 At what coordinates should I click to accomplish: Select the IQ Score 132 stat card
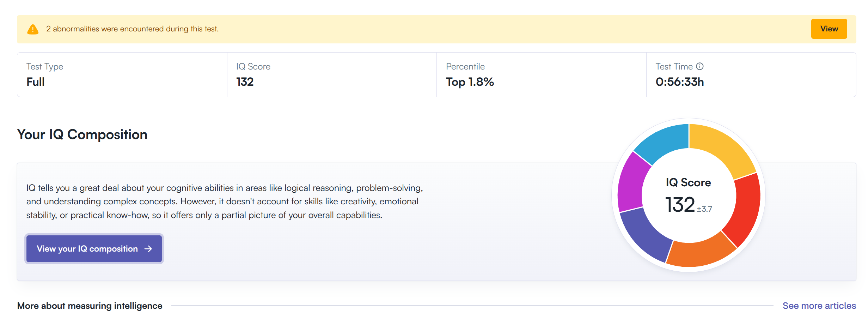[331, 75]
